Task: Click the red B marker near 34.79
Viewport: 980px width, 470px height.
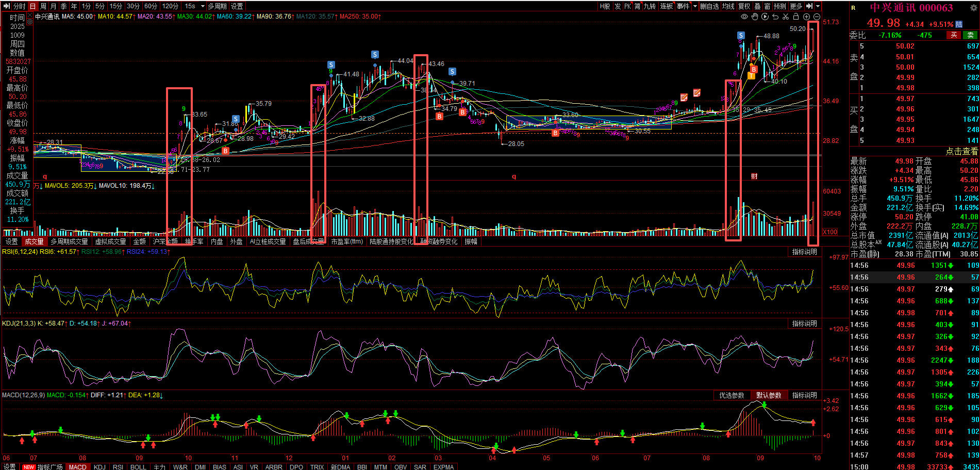Action: tap(439, 117)
